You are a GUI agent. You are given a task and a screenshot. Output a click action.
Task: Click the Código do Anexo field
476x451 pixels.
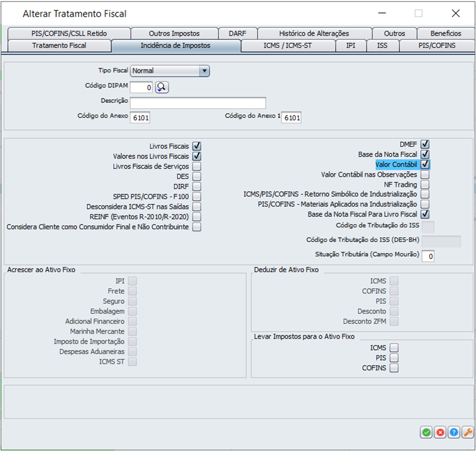140,118
